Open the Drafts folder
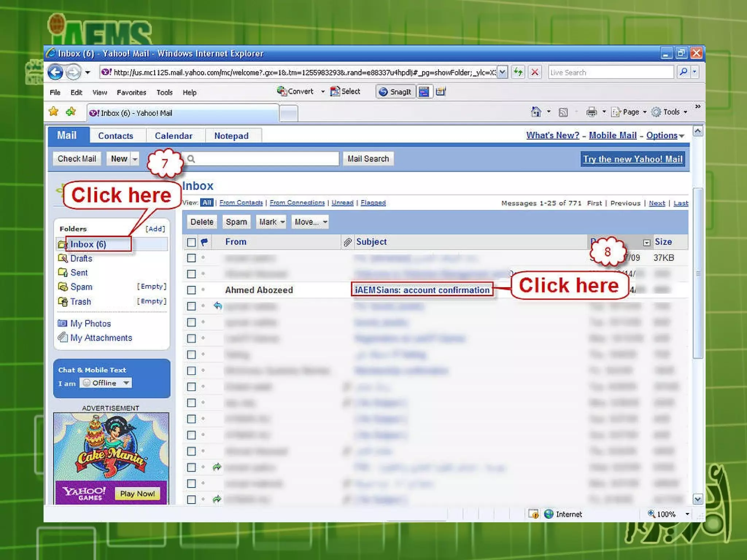The width and height of the screenshot is (747, 560). [81, 258]
